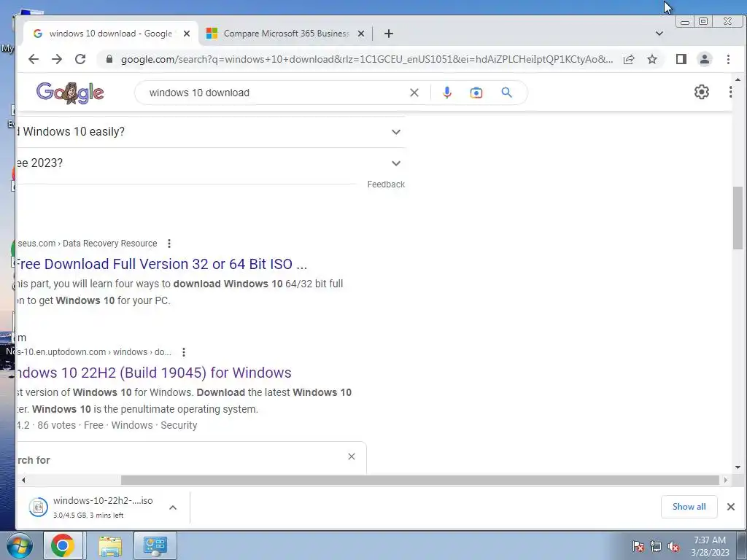Screen dimensions: 747x560
Task: Open the Control Panel taskbar icon
Action: coord(155,545)
